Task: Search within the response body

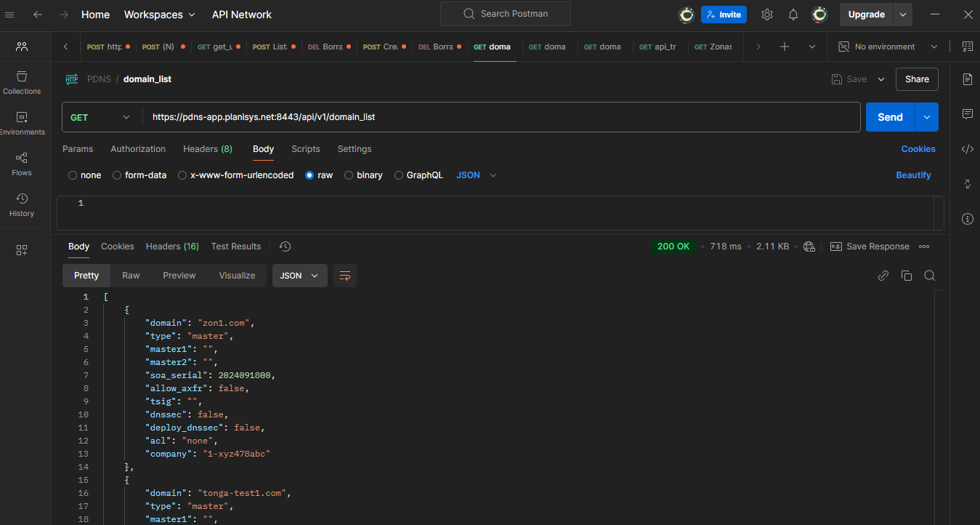Action: [929, 276]
